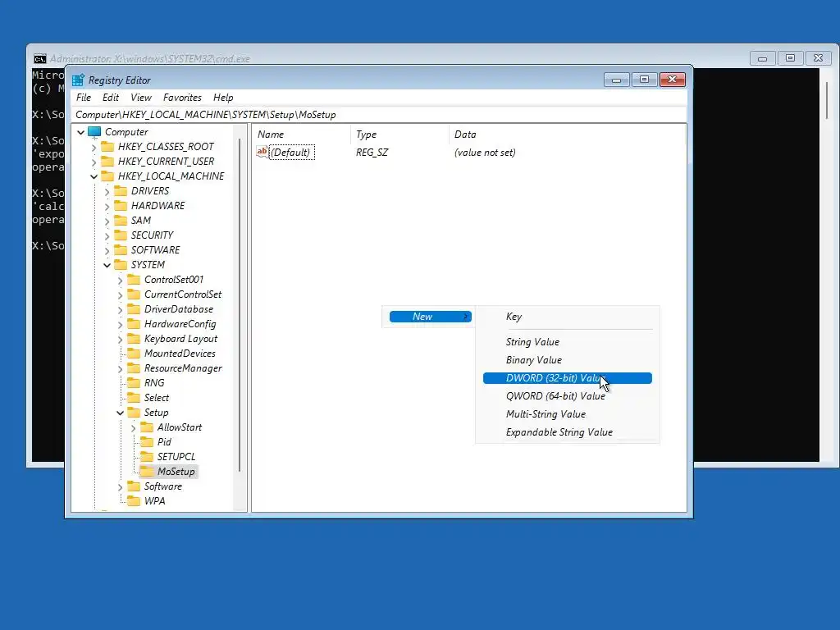The height and width of the screenshot is (630, 840).
Task: Collapse the HKEY_LOCAL_MACHINE node
Action: pyautogui.click(x=94, y=176)
